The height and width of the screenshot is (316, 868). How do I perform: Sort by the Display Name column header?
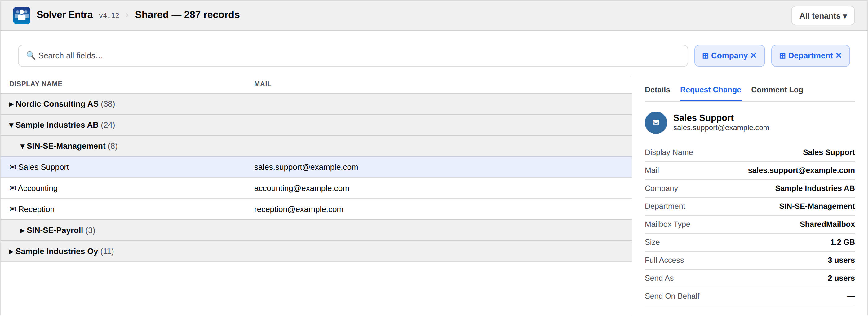point(36,84)
